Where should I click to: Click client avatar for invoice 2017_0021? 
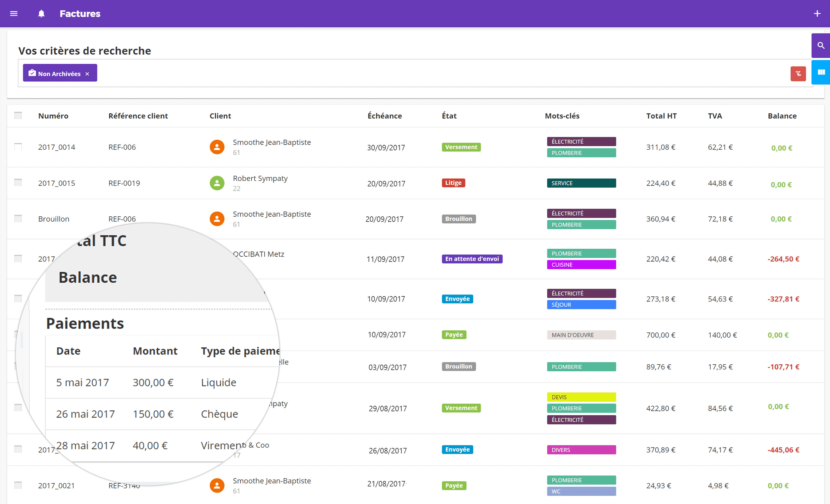217,485
